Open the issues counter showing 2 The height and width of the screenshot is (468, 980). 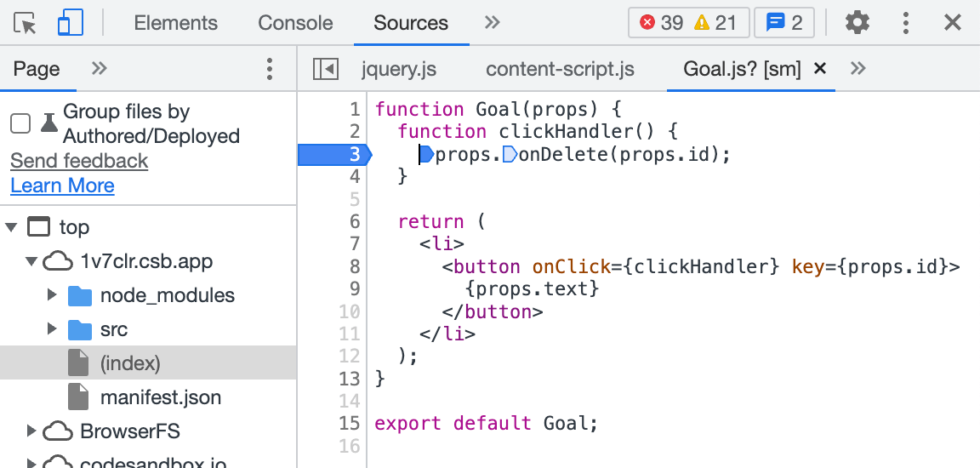(784, 23)
